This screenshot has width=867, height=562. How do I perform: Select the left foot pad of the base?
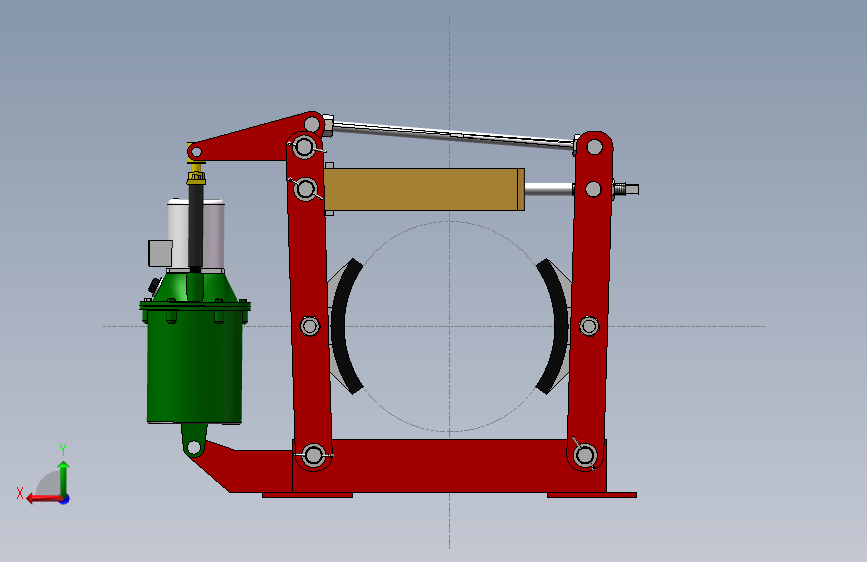click(x=307, y=495)
